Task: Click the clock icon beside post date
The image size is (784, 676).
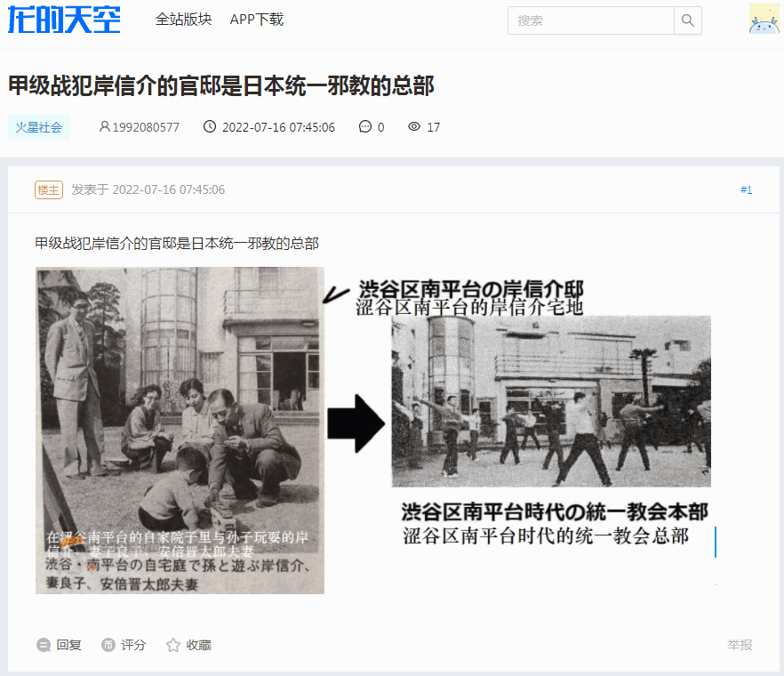Action: (x=210, y=126)
